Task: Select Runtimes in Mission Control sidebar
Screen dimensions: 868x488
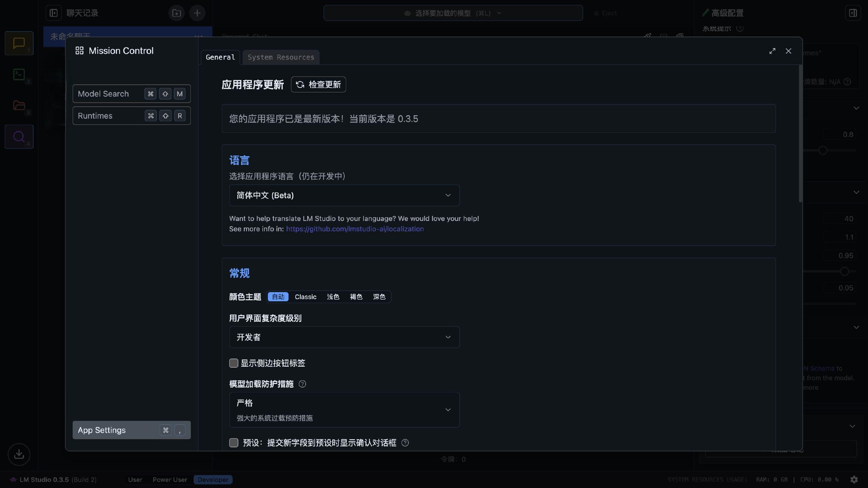Action: point(132,116)
